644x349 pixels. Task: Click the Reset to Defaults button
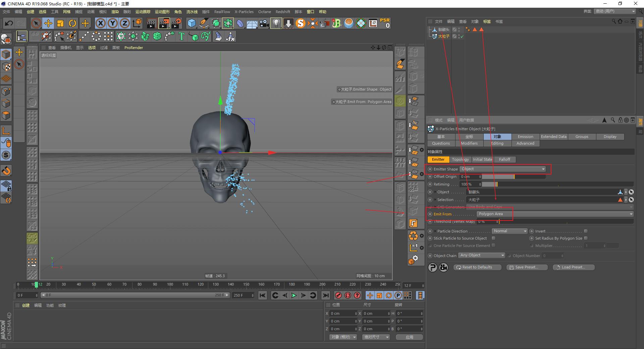click(x=477, y=267)
